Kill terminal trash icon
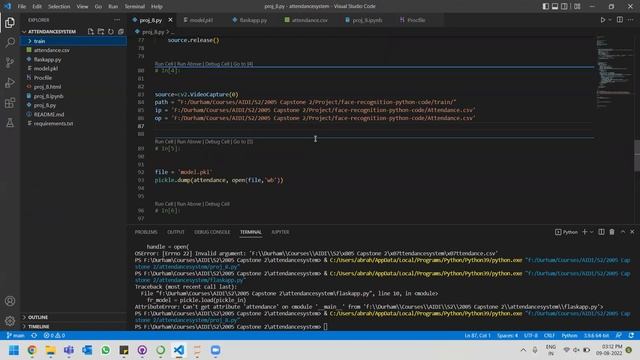The width and height of the screenshot is (640, 360). [x=612, y=232]
